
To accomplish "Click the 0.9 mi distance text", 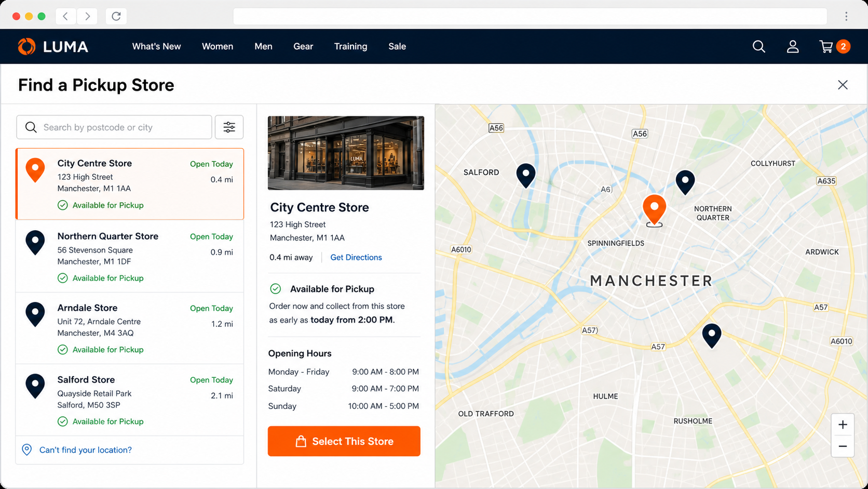I will pyautogui.click(x=222, y=252).
